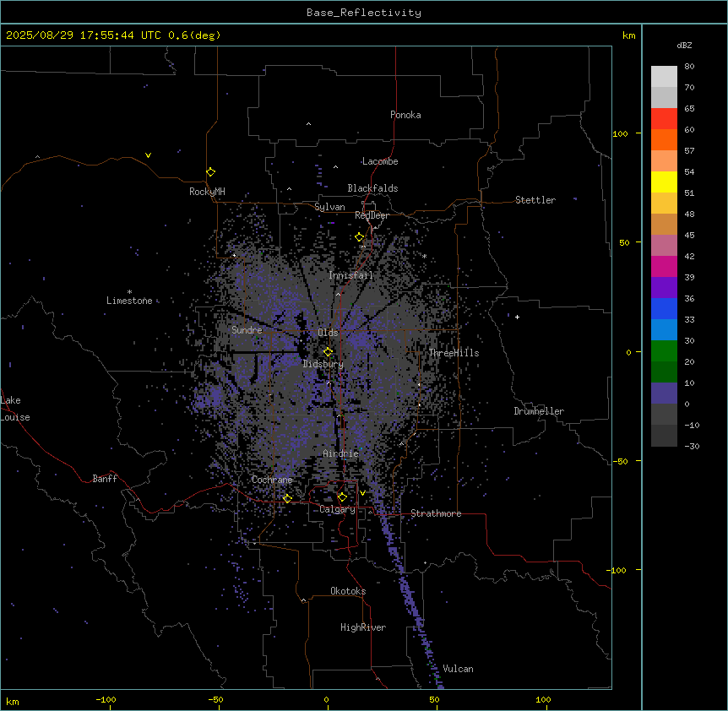Click the km unit label on the horizontal axis

point(13,702)
